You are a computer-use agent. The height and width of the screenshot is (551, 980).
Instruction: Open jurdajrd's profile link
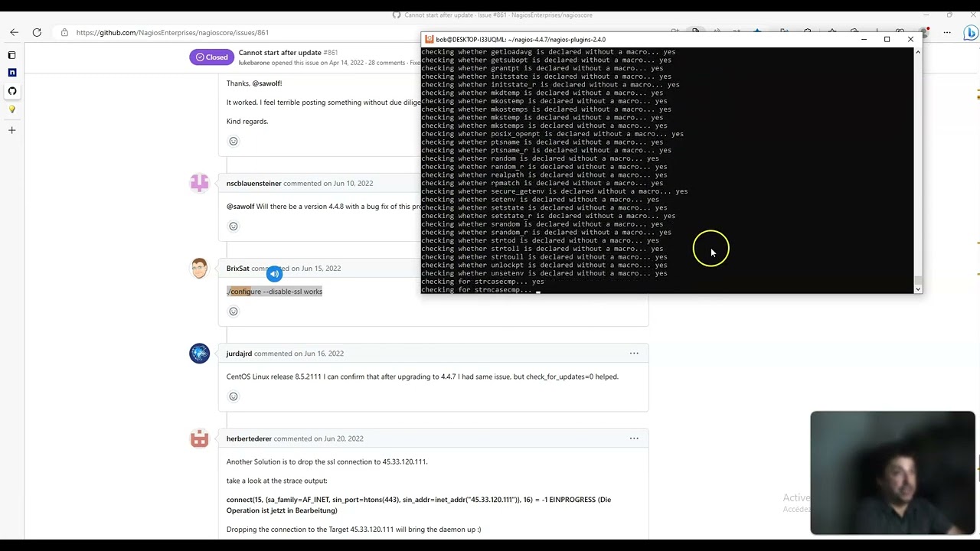pos(239,354)
